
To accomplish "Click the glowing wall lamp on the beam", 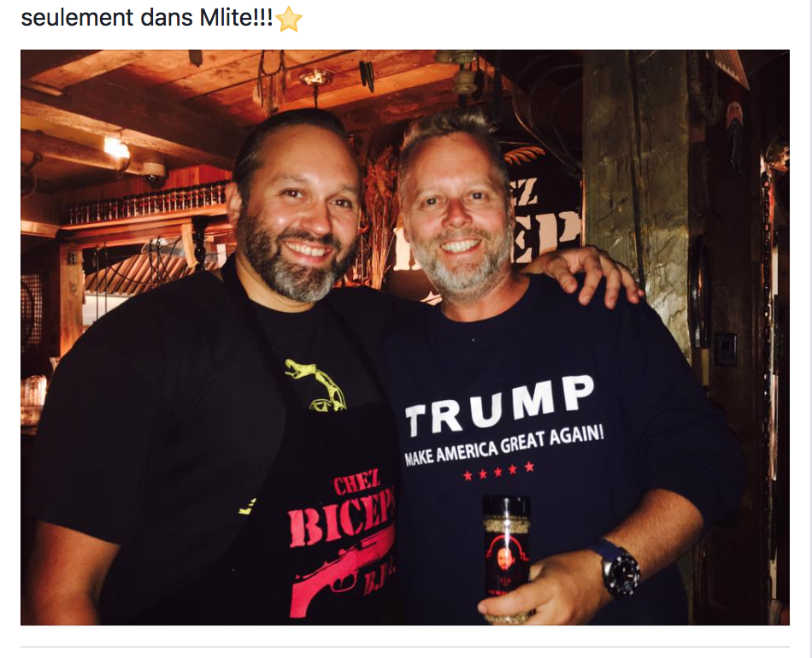I will point(116,148).
